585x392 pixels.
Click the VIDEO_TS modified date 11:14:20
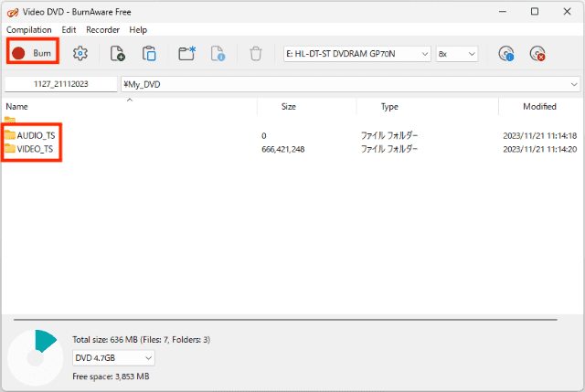[540, 149]
